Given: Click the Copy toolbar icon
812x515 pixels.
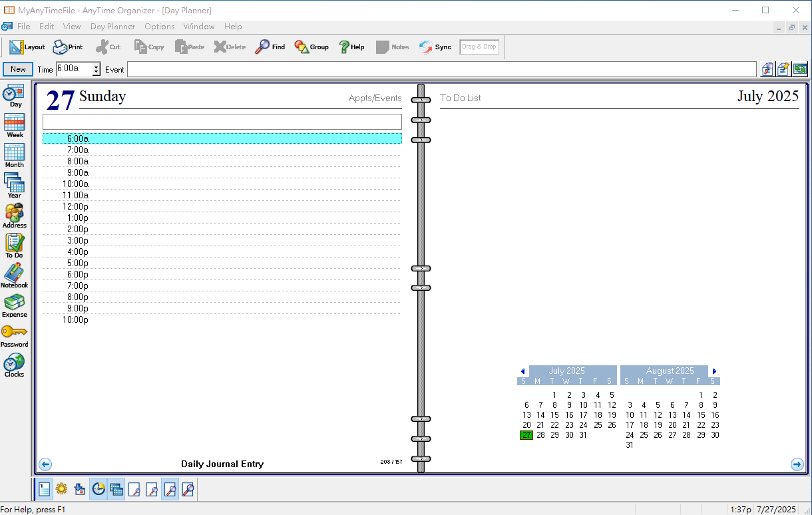Looking at the screenshot, I should pyautogui.click(x=149, y=47).
